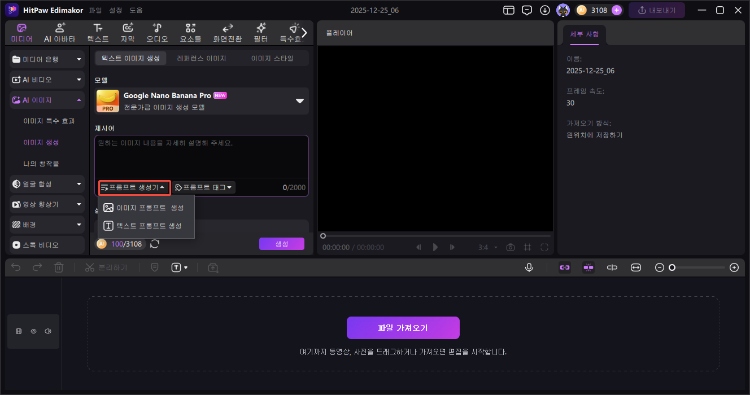Open the feedback message icon

click(x=527, y=10)
